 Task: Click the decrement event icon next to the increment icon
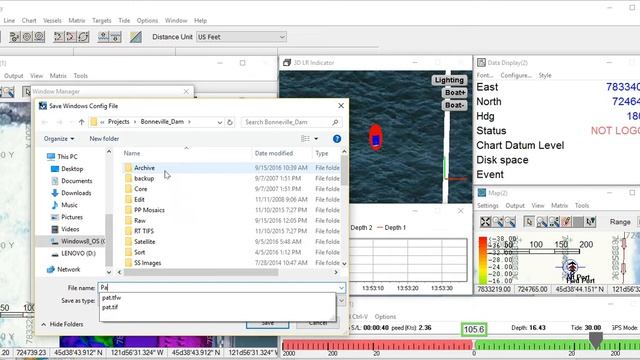pos(116,37)
